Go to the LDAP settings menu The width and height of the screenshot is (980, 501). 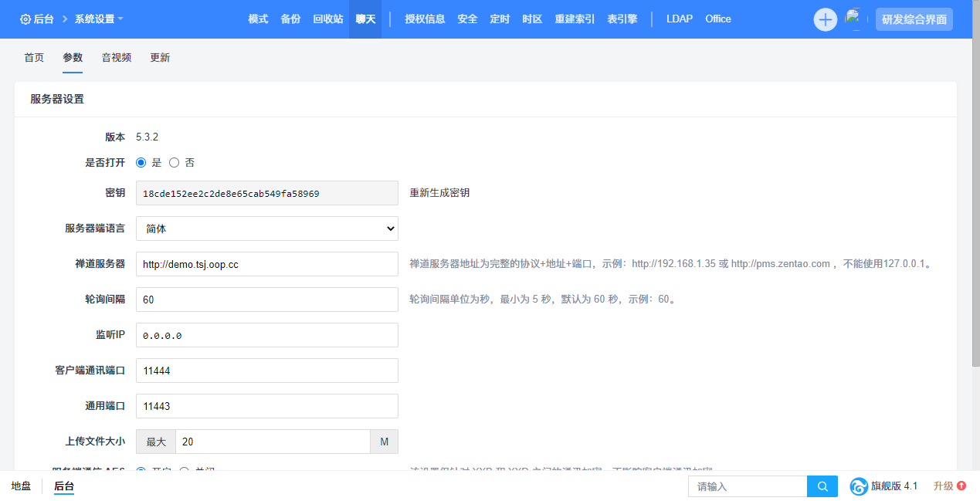(678, 19)
